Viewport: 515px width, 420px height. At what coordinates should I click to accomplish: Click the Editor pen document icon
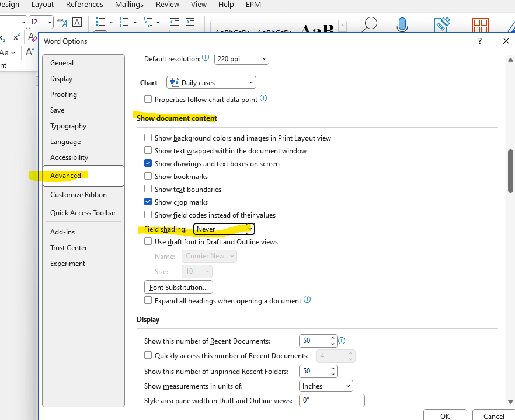442,24
